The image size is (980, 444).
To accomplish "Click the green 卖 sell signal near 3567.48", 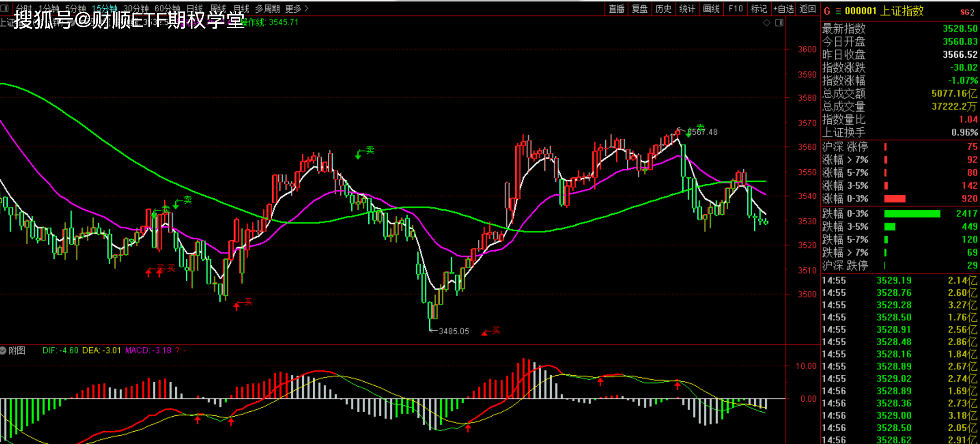I will click(x=700, y=128).
